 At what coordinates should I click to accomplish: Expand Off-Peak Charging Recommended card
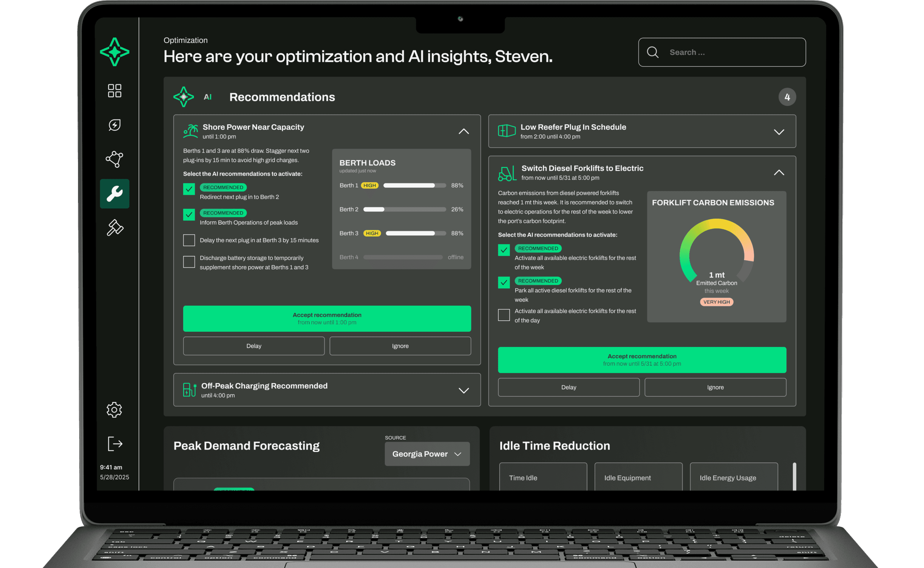click(463, 390)
